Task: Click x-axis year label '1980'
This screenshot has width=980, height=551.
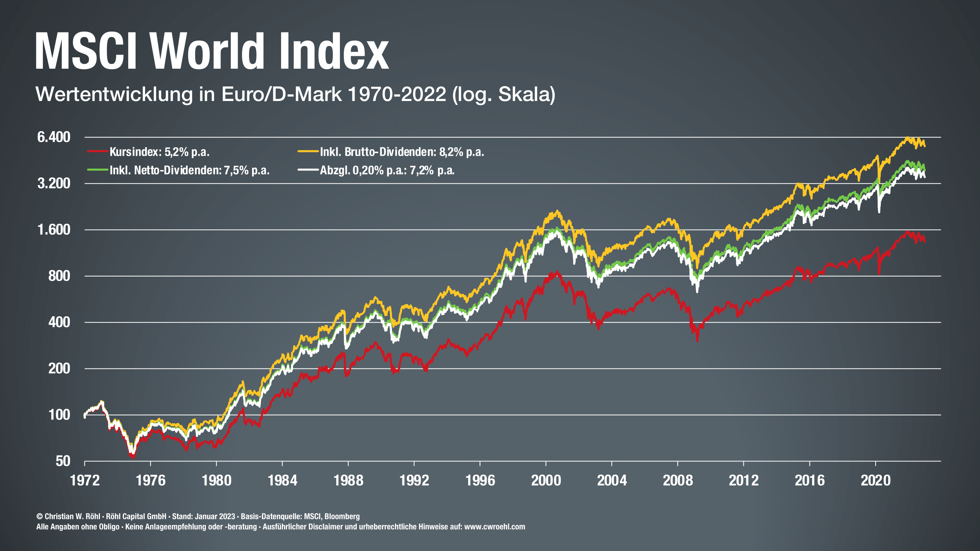Action: pos(216,480)
